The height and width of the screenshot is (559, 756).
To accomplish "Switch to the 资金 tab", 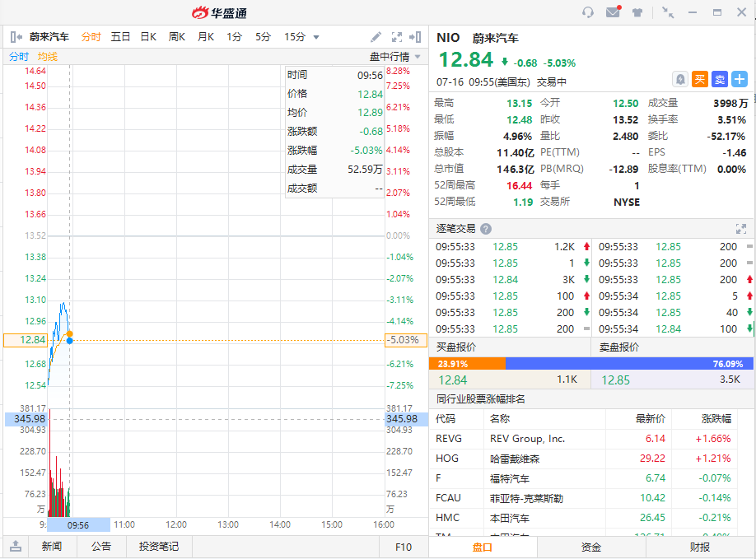I will click(x=591, y=547).
